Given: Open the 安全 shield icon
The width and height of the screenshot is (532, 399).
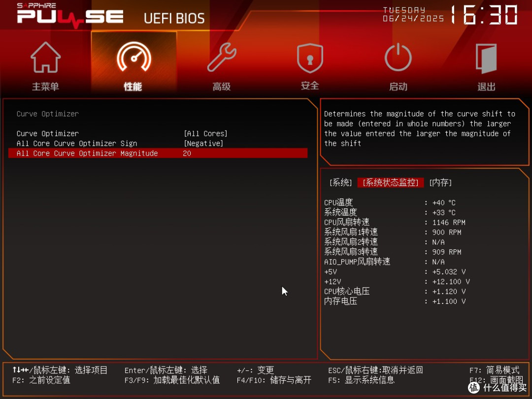Looking at the screenshot, I should coord(310,58).
